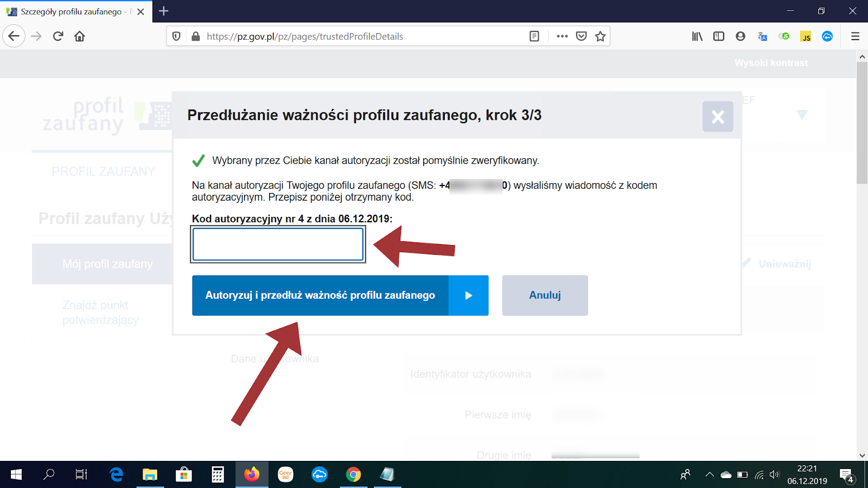Enter Reader Mode for this page
Viewport: 868px width, 488px height.
534,36
